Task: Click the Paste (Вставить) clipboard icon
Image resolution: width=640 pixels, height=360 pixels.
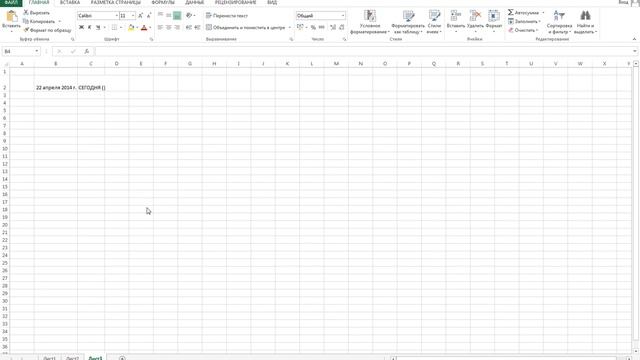Action: (x=11, y=16)
